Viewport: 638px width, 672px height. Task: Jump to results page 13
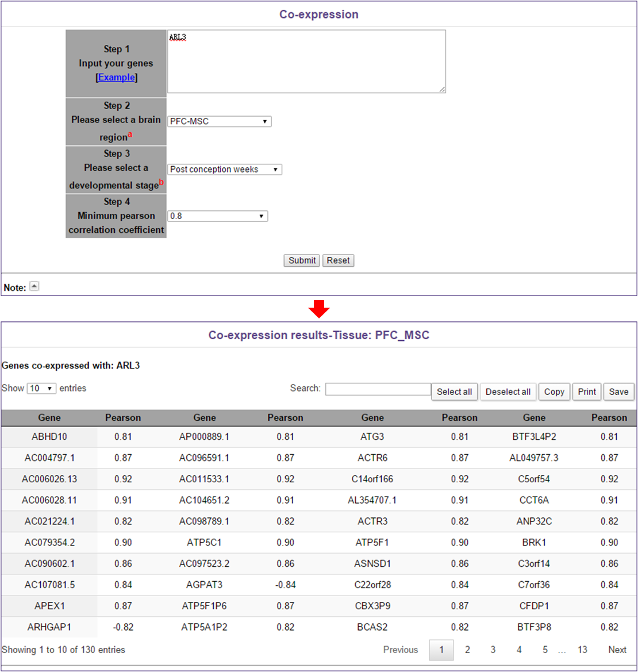582,650
